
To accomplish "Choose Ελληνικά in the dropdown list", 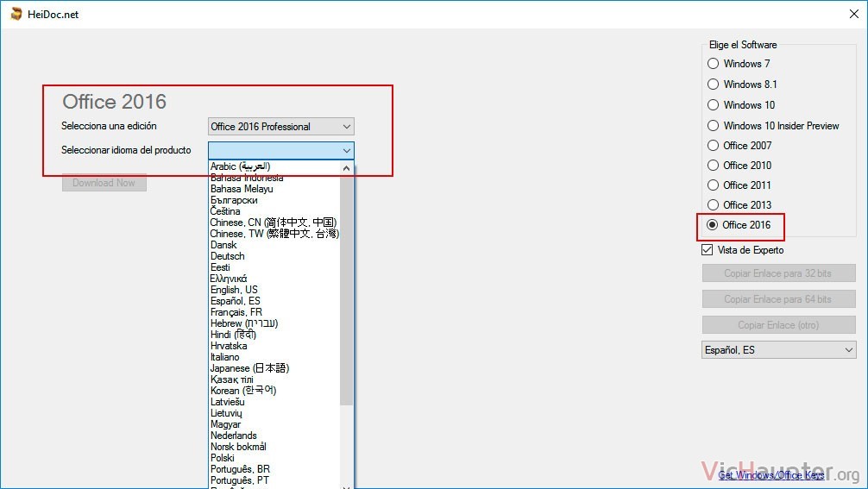I will [x=274, y=279].
